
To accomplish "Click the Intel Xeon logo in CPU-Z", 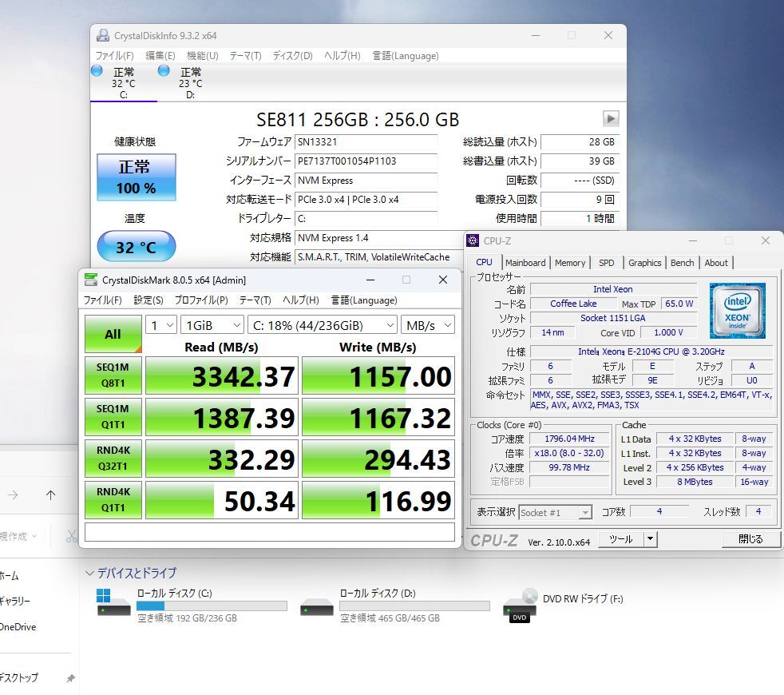I will tap(738, 310).
